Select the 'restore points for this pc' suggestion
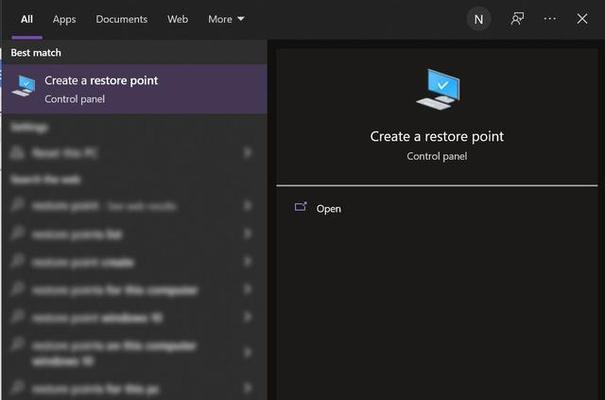605x400 pixels. click(135, 388)
